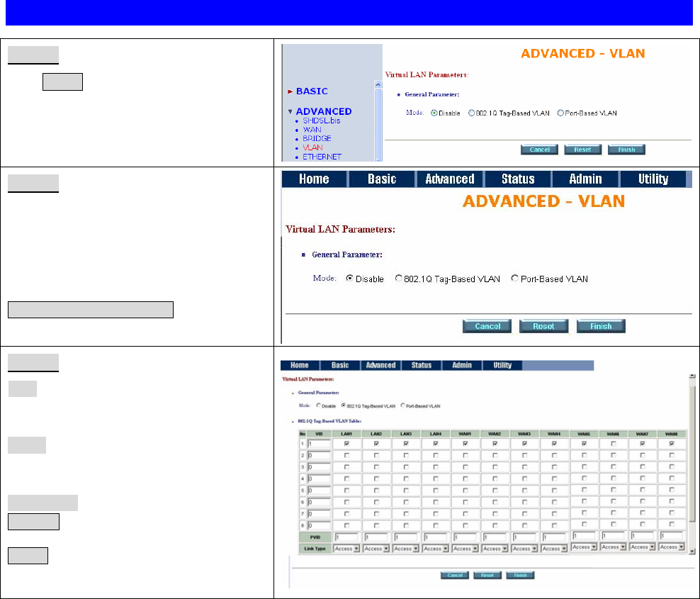Open SHDSL.bis in the sidebar menu
700x599 pixels.
pos(322,121)
